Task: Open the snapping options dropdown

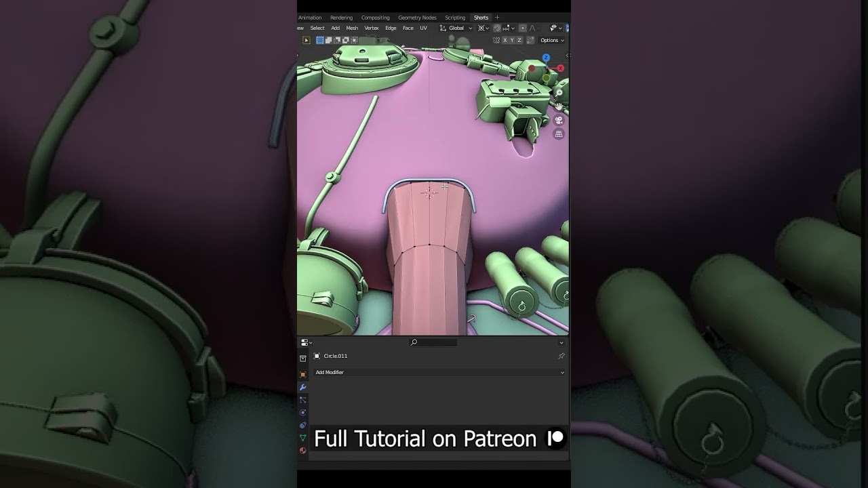Action: tap(509, 28)
